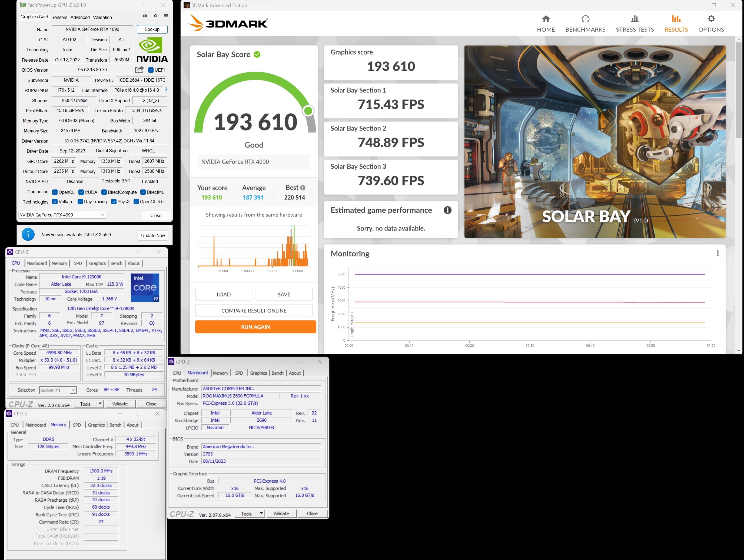Click CPU-Z Mainboard window title icon

171,362
